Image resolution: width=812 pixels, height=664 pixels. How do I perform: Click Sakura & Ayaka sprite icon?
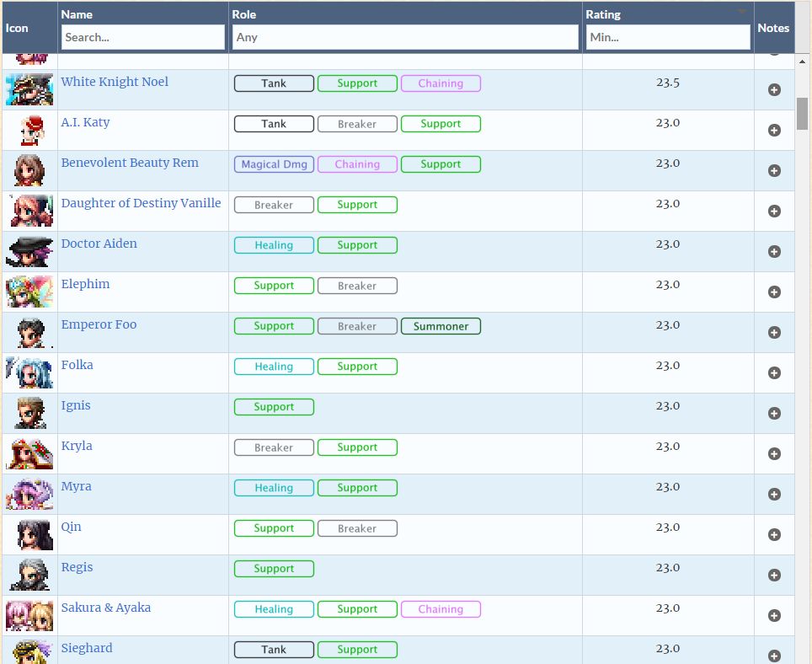point(29,615)
